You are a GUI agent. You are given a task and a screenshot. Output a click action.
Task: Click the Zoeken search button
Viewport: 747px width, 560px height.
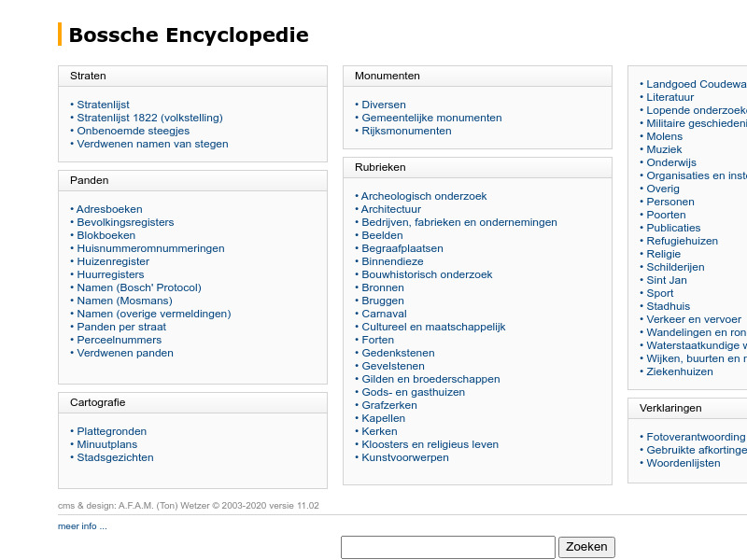coord(586,547)
